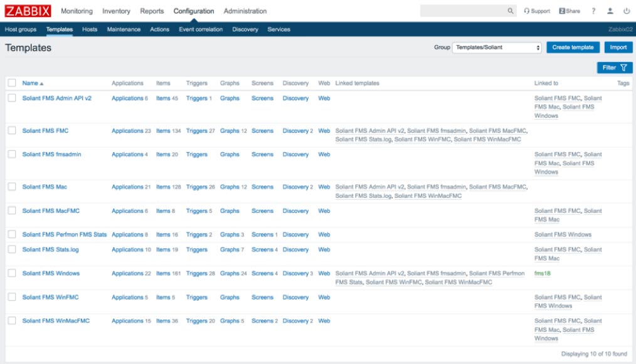Viewport: 636px width, 364px height.
Task: Open the Soliant FMS Mac template
Action: (x=45, y=187)
